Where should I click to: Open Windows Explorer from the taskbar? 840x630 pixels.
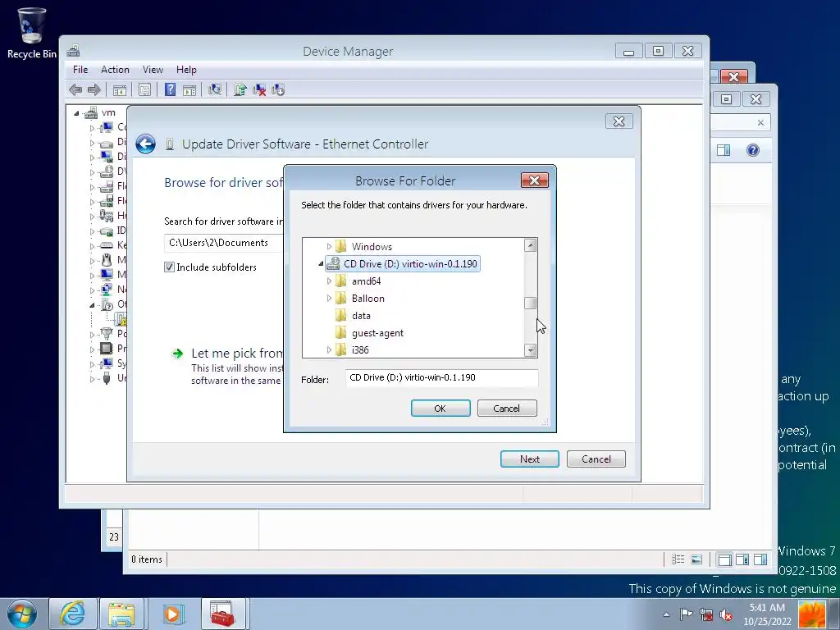[121, 614]
